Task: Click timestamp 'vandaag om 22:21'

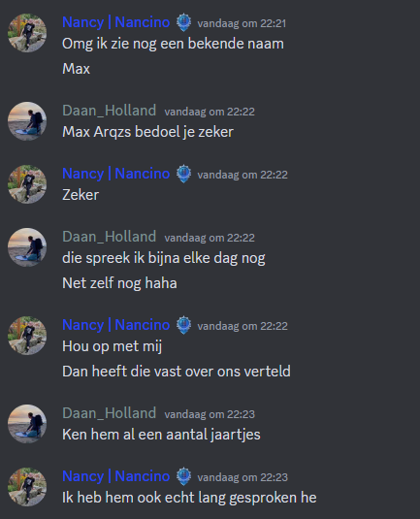Action: pos(242,23)
